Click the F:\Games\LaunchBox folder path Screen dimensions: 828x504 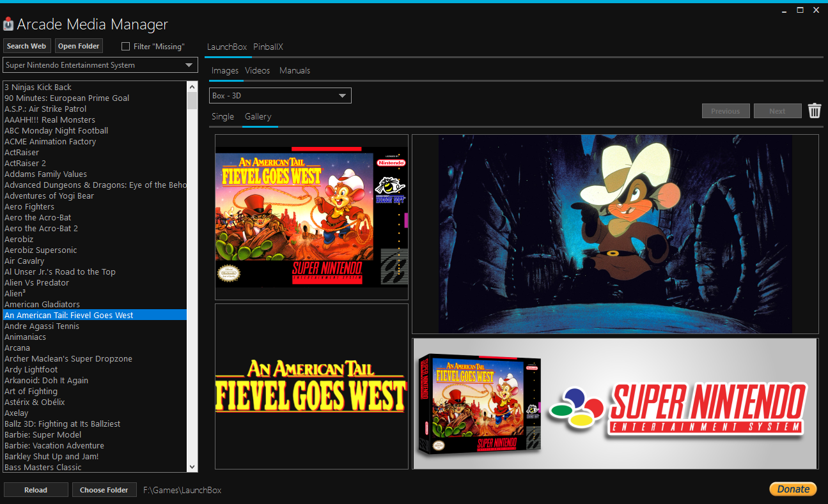182,490
